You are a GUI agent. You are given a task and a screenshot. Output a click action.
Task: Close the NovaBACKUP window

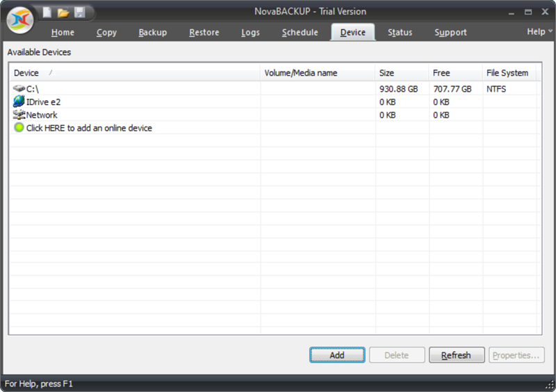[x=545, y=12]
